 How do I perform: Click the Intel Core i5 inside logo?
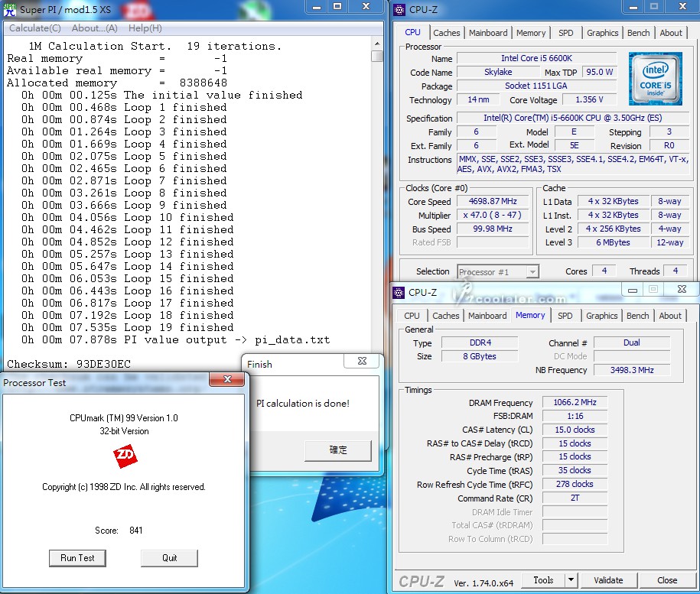coord(655,79)
